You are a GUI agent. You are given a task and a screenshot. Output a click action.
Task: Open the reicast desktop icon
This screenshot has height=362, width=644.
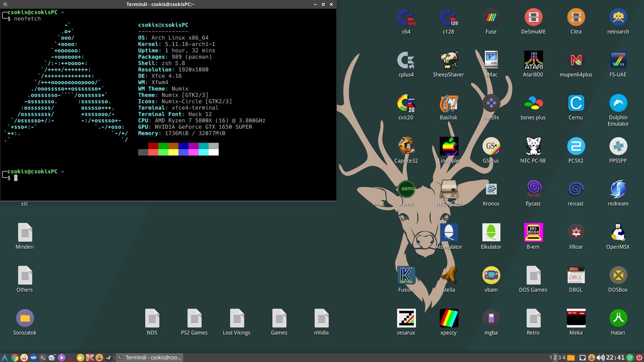click(576, 189)
